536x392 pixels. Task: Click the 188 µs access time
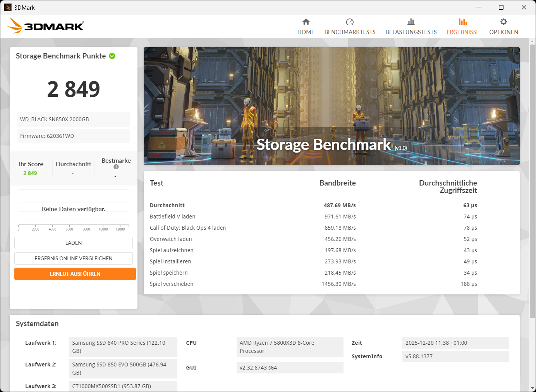[469, 284]
